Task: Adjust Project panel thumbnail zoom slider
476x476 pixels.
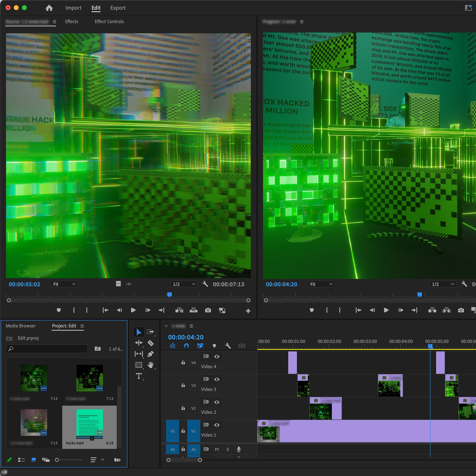Action: (69, 460)
